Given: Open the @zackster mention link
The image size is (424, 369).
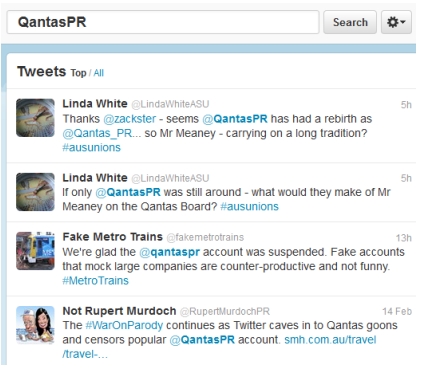Looking at the screenshot, I should [130, 119].
